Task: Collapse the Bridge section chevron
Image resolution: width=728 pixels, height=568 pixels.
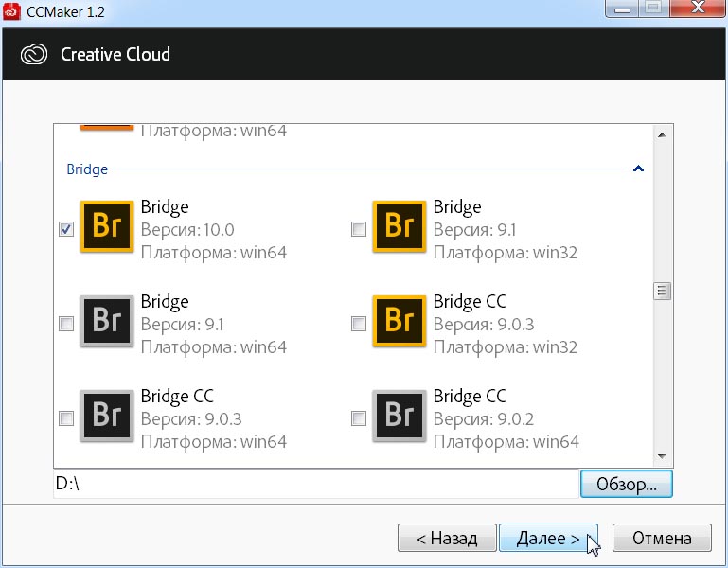Action: 638,169
